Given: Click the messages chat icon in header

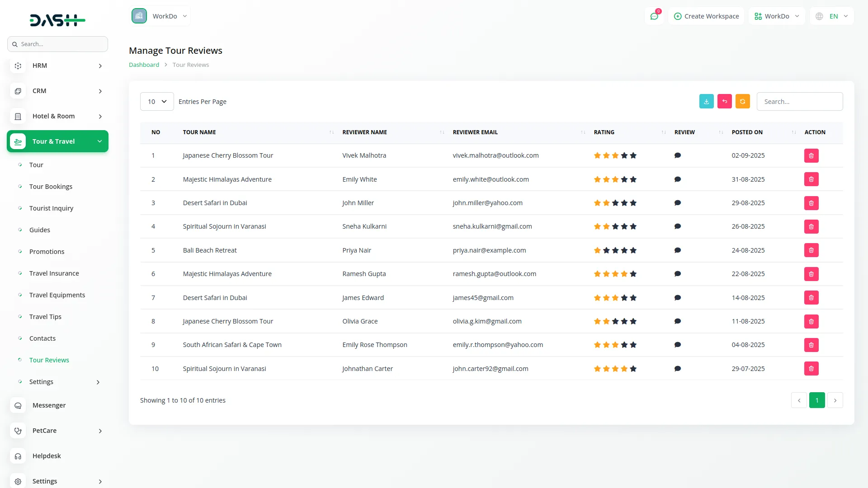Looking at the screenshot, I should tap(654, 16).
